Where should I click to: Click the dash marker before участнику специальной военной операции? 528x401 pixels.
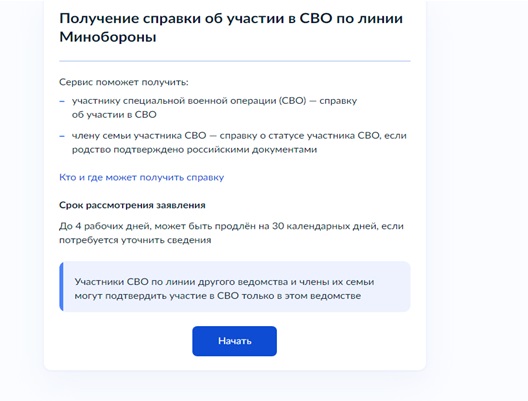point(62,101)
